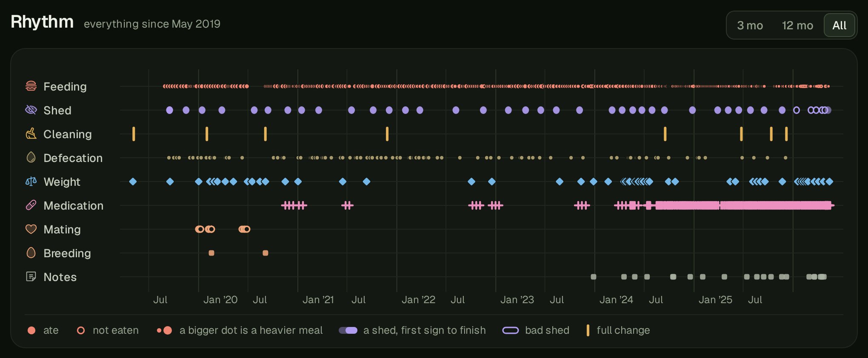The height and width of the screenshot is (358, 868).
Task: Select the Defecation row label
Action: (73, 158)
